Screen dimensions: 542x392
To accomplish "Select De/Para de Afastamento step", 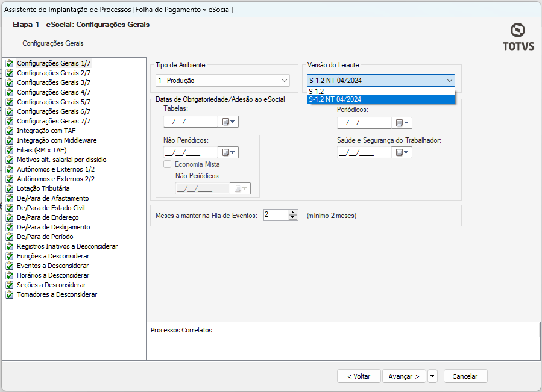I will [x=53, y=198].
